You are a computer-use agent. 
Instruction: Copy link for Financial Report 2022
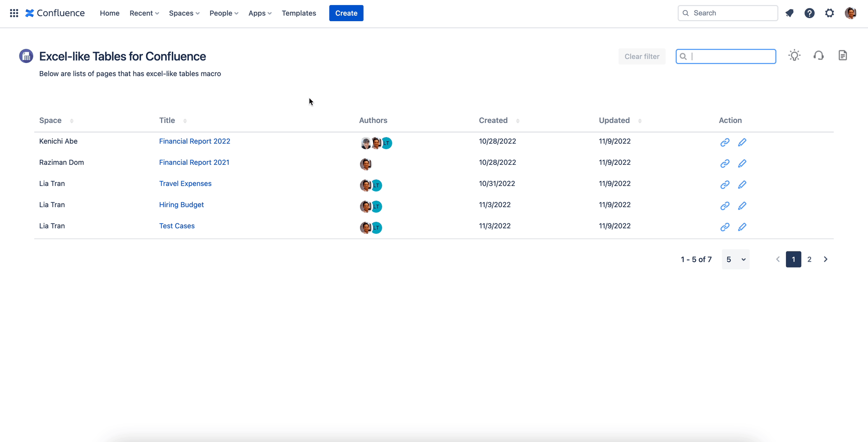coord(725,143)
